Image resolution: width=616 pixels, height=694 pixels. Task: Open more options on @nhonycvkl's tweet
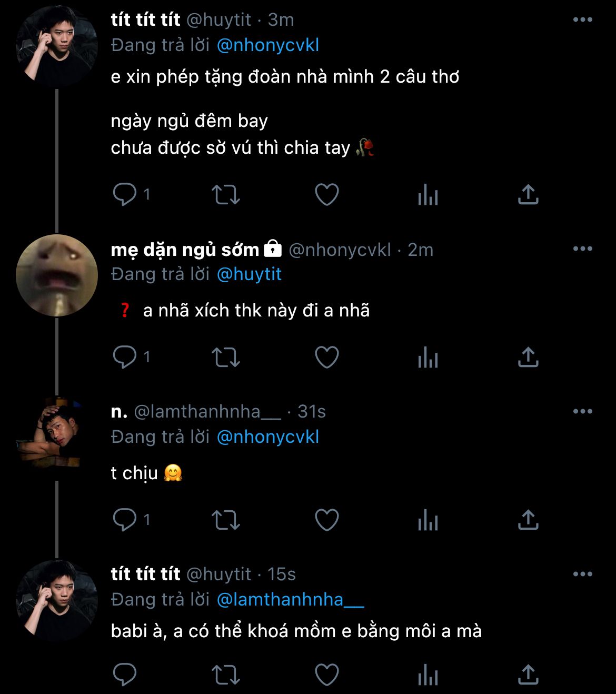click(582, 249)
